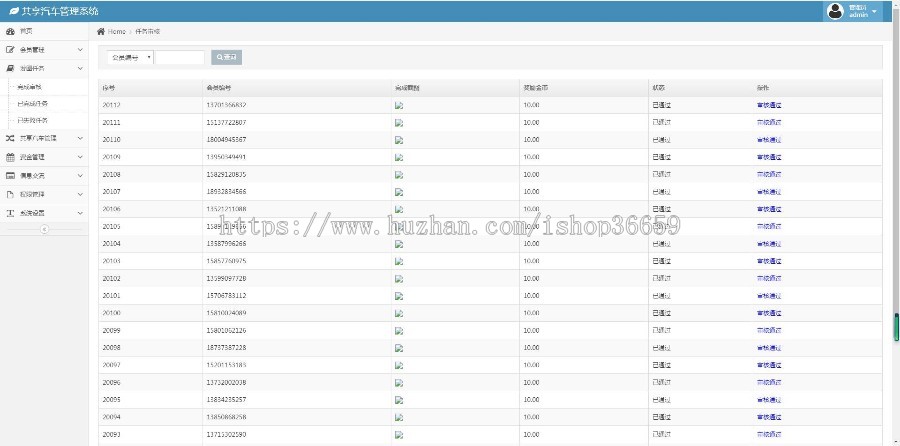This screenshot has width=900, height=446.
Task: Click the broken image thumbnail in row 20097
Action: coord(399,366)
